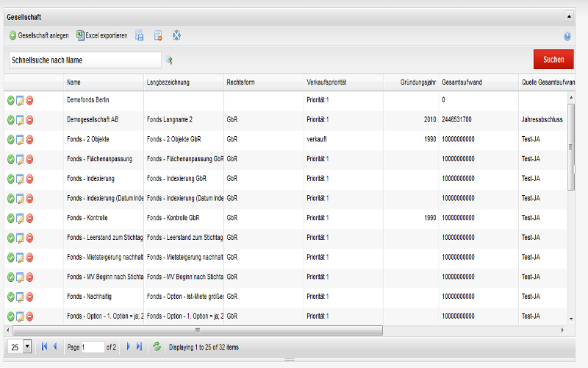The width and height of the screenshot is (588, 368).
Task: Click the horizontal scrollbar thumb
Action: pos(198,330)
